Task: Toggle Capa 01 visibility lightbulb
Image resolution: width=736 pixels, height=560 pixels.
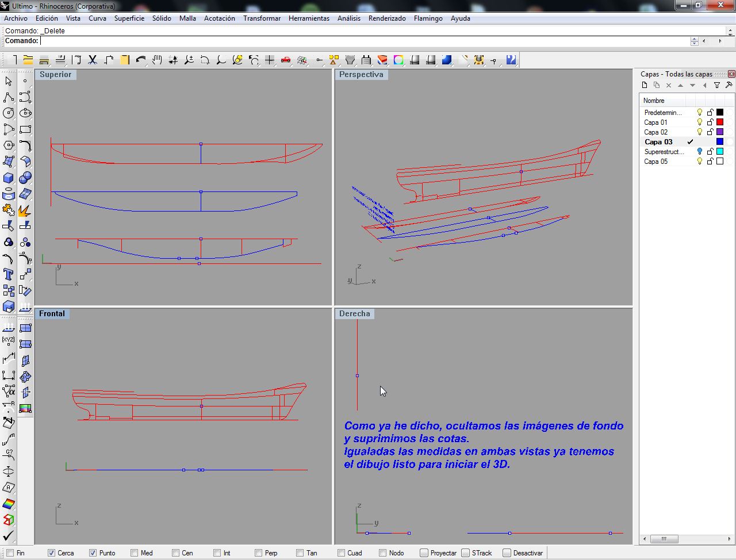Action: tap(700, 122)
